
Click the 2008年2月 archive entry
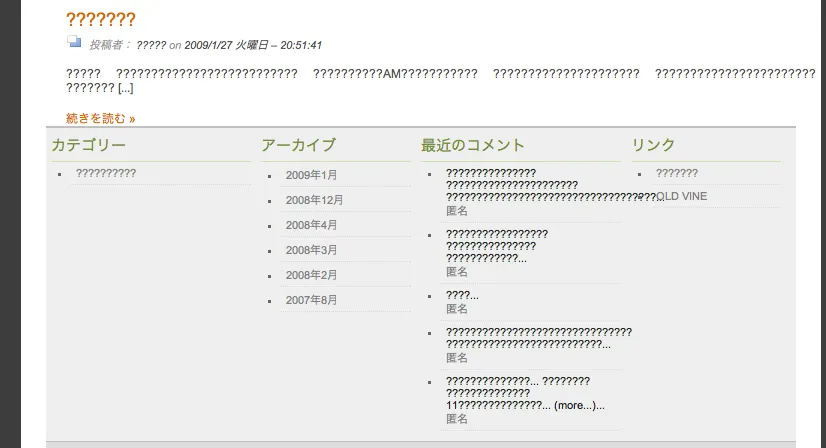(x=311, y=275)
